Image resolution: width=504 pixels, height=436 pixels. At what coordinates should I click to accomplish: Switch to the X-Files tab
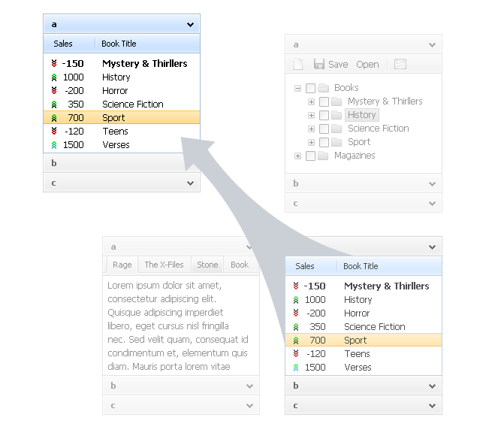[164, 265]
